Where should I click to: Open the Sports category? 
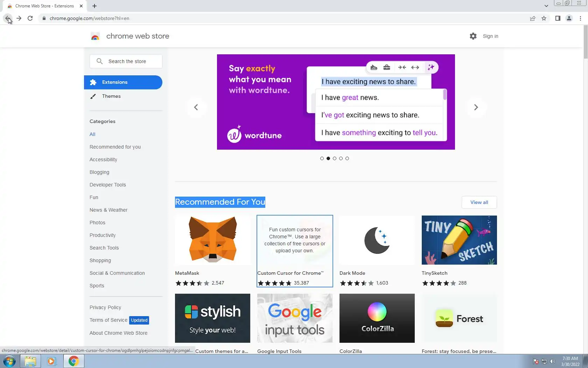click(x=97, y=286)
